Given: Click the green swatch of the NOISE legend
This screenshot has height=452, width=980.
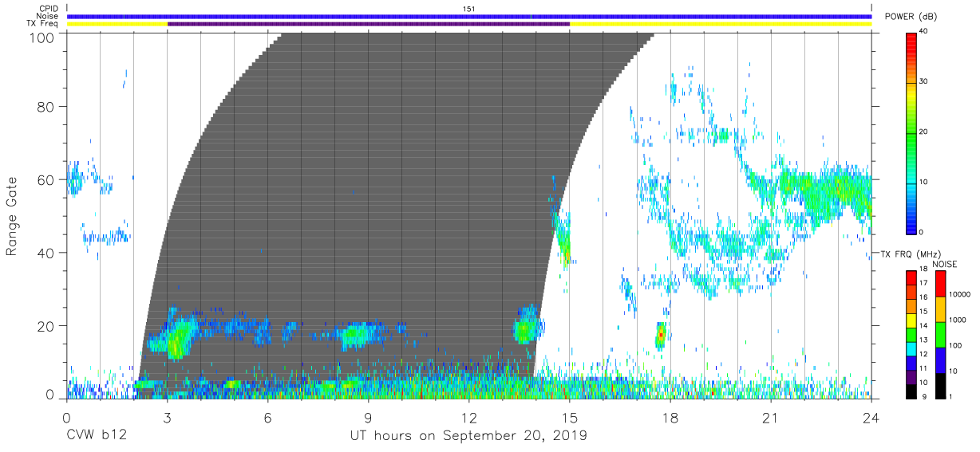Looking at the screenshot, I should 941,334.
